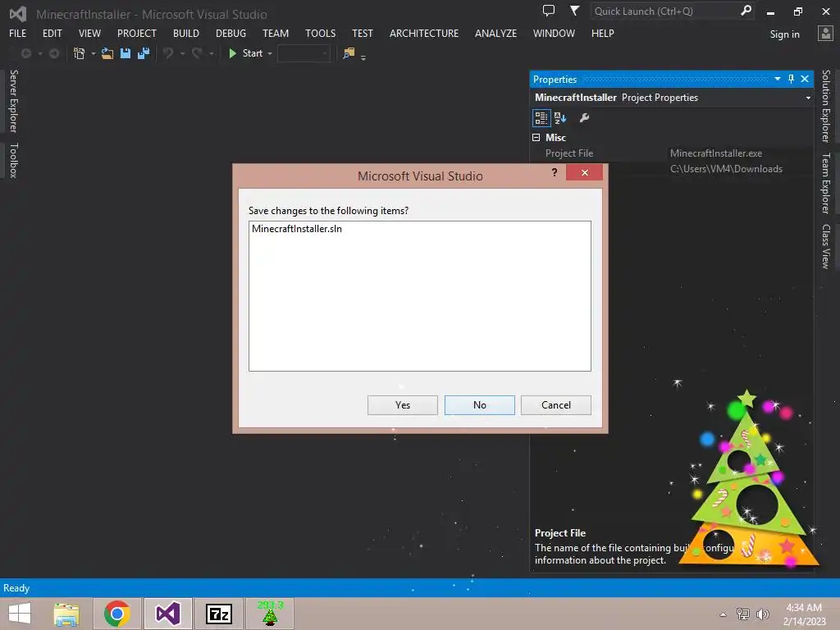Click the Undo toolbar icon
The image size is (840, 630).
coord(168,53)
